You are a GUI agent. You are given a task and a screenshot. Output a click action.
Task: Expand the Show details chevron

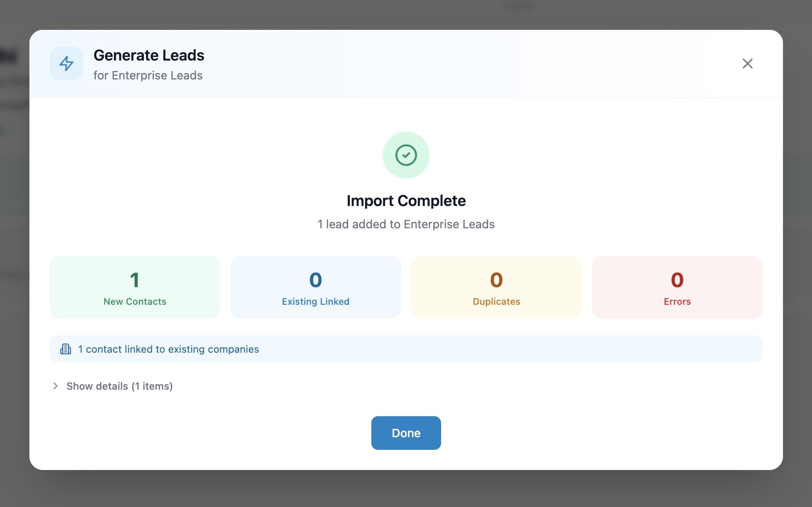(x=55, y=386)
